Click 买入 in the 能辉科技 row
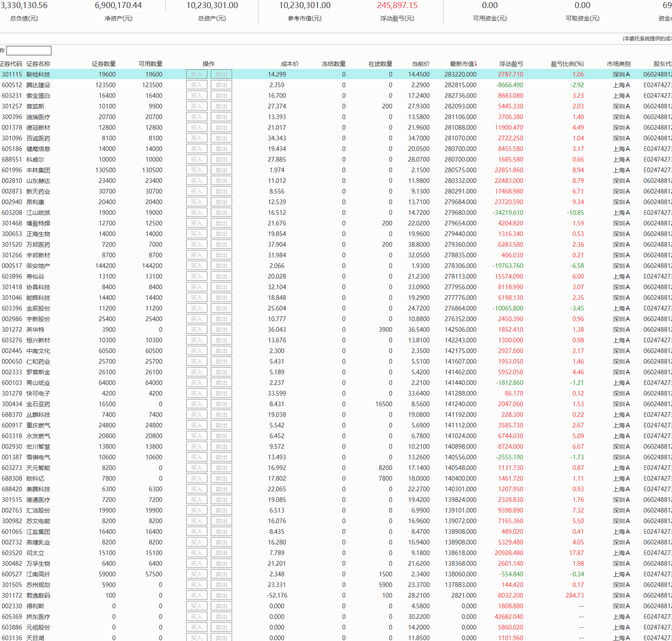 click(197, 298)
